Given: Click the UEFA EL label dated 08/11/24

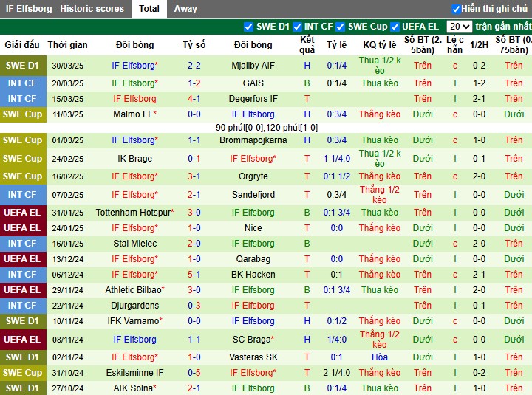Looking at the screenshot, I should coord(22,340).
